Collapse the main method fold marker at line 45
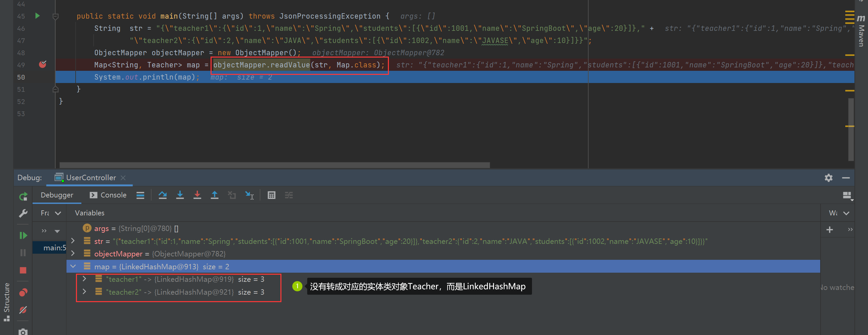The image size is (868, 335). [x=56, y=16]
